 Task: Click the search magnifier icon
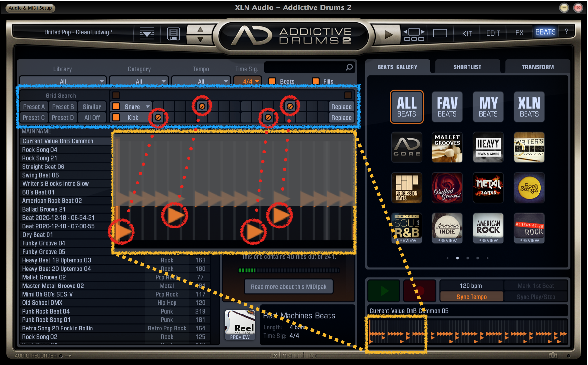pyautogui.click(x=349, y=67)
